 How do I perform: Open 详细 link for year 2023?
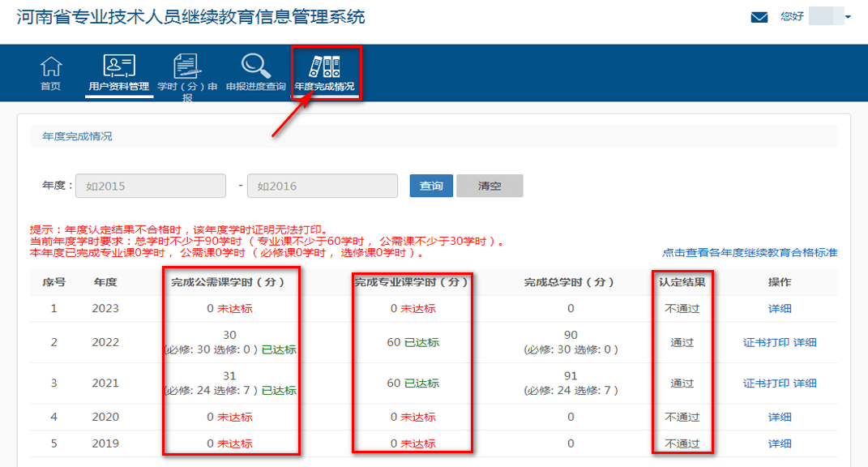pyautogui.click(x=780, y=309)
